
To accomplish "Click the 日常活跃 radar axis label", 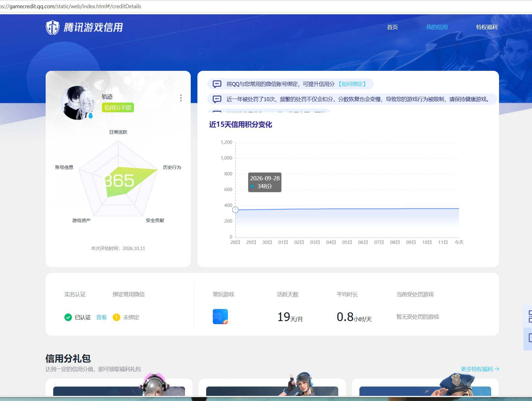I will (x=118, y=132).
